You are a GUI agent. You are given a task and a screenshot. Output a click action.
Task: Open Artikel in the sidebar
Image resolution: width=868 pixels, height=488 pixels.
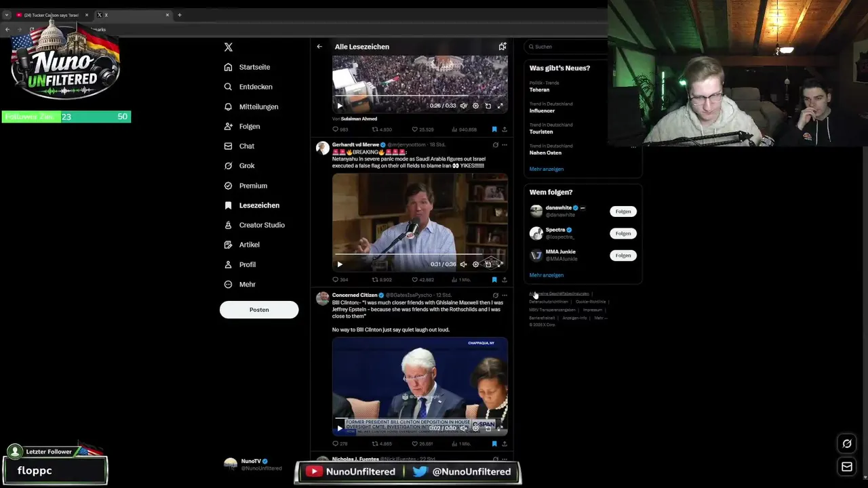242,244
